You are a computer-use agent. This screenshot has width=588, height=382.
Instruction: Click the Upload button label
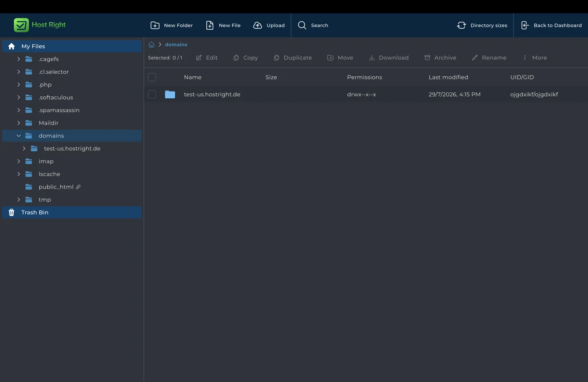click(276, 25)
